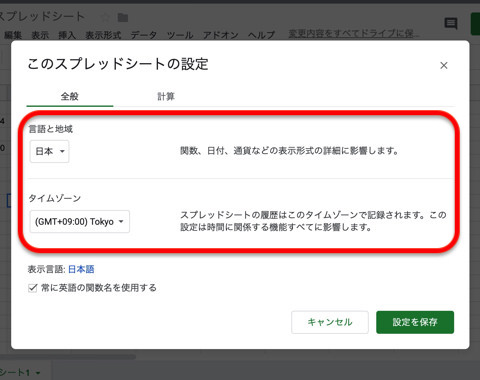Screen dimensions: 480x380
Task: Open the 表示形式 menu in background
Action: tap(103, 35)
